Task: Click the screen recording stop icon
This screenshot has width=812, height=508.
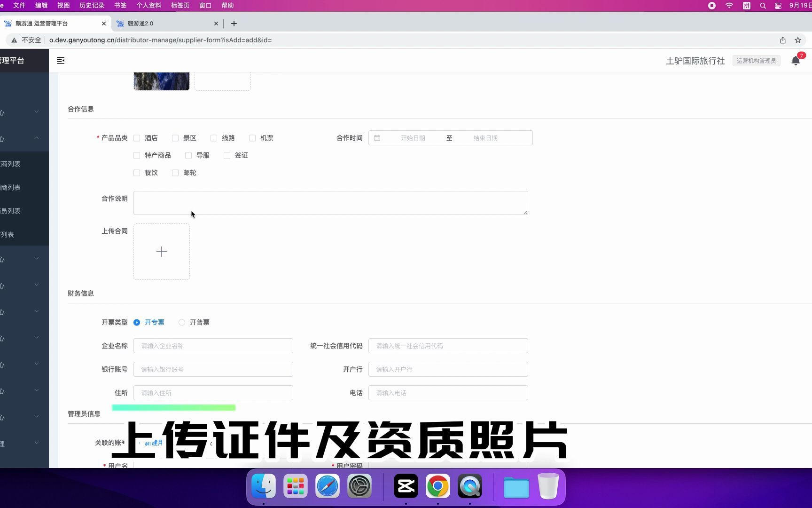Action: coord(712,6)
